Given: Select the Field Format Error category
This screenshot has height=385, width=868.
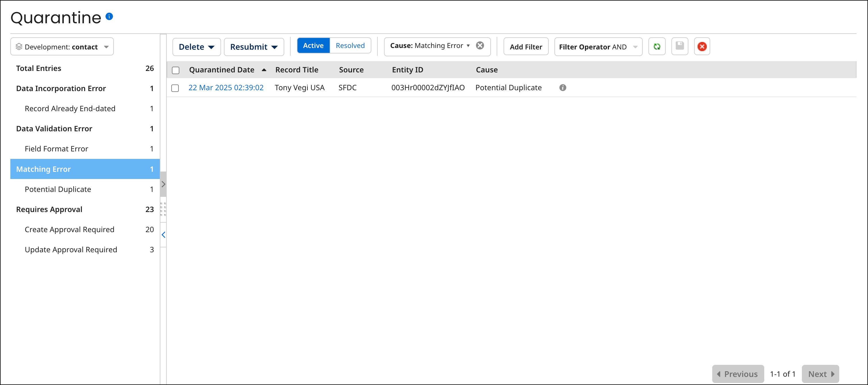Looking at the screenshot, I should coord(56,149).
